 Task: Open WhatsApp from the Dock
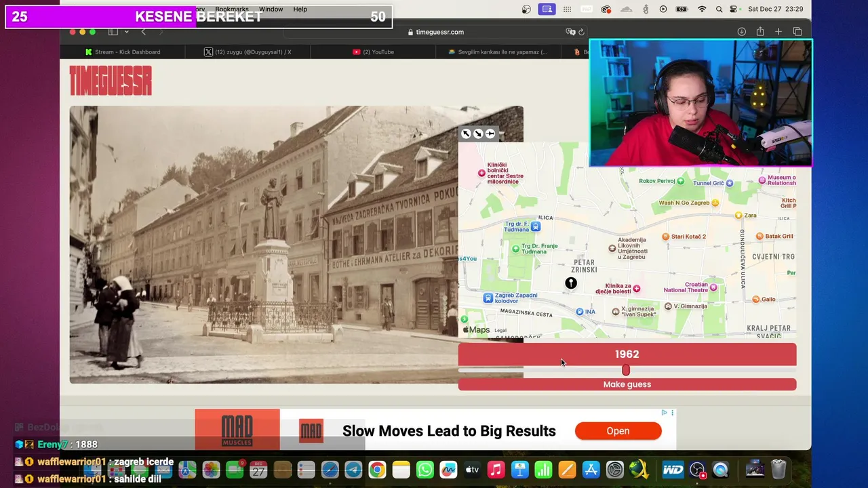[425, 470]
